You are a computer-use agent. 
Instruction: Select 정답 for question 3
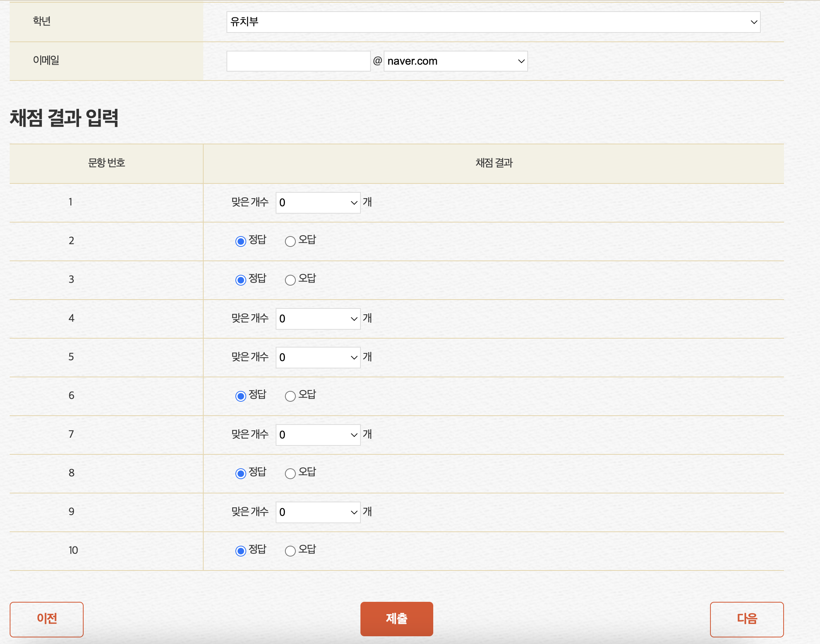(240, 280)
